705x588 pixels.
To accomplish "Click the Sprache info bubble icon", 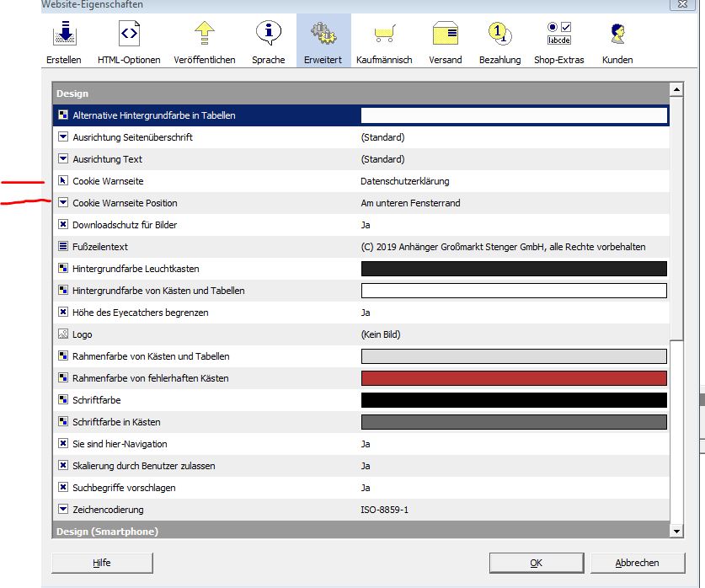I will (268, 34).
